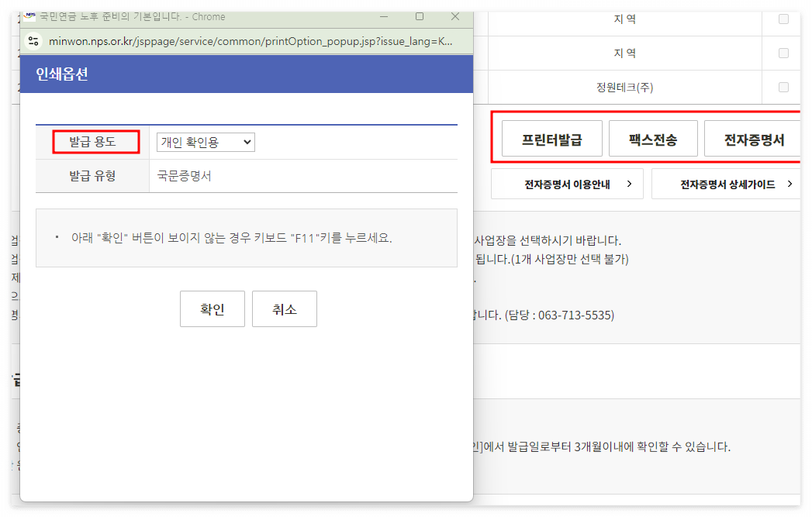Image resolution: width=812 pixels, height=517 pixels.
Task: Open the 전자증명서 상세가이드 guide
Action: click(725, 184)
